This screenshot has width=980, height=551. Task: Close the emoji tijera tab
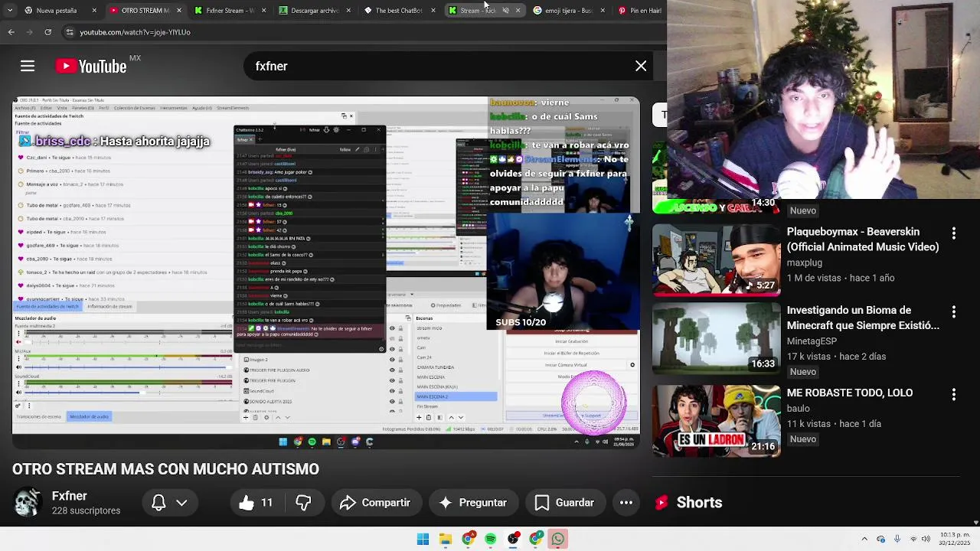[603, 11]
